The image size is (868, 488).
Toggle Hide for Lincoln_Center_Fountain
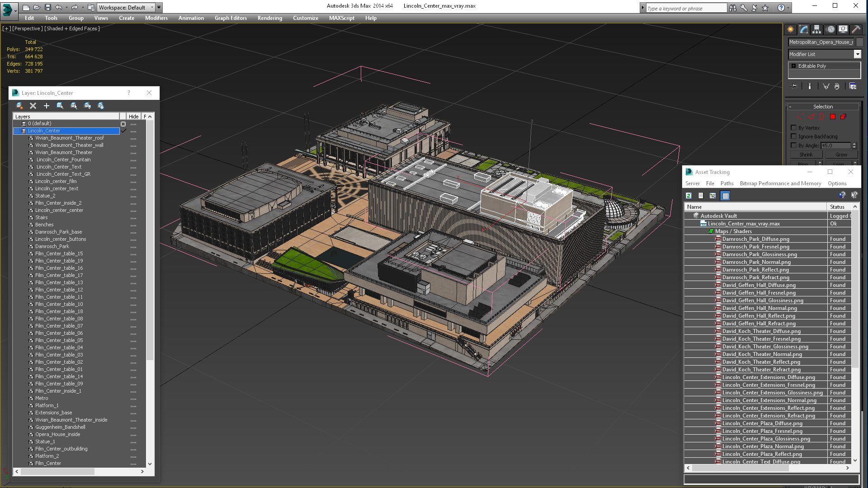(133, 160)
